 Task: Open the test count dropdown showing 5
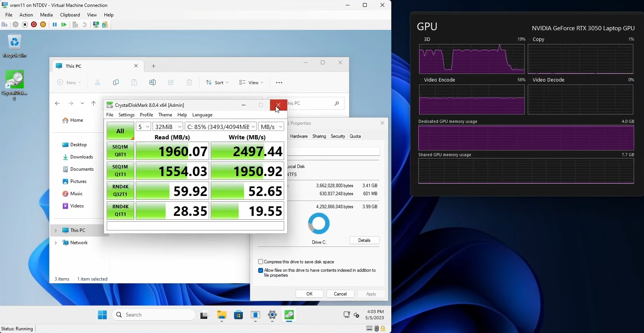coord(143,127)
